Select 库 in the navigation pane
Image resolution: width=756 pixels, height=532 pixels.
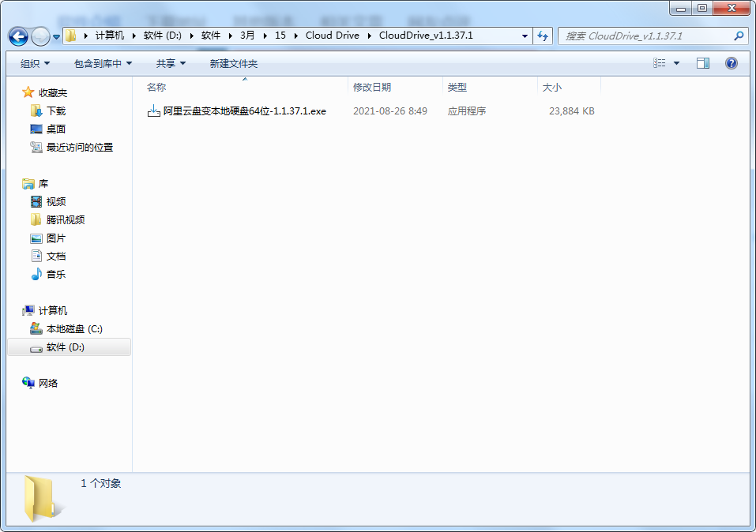pyautogui.click(x=43, y=184)
